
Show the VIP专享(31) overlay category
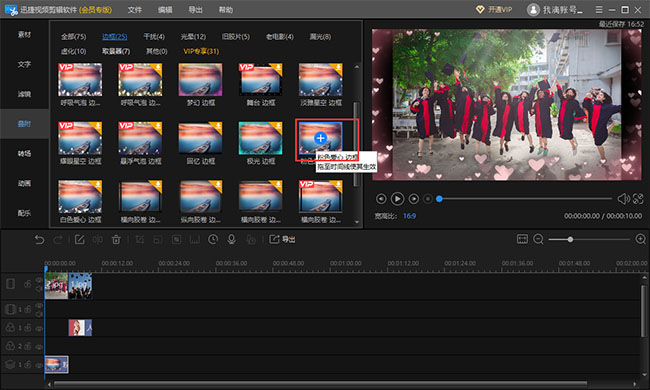coord(201,51)
